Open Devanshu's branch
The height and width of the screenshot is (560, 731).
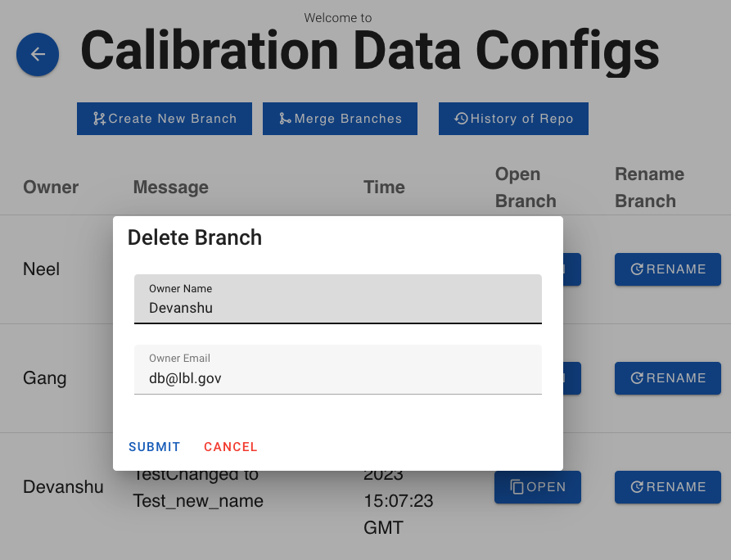(x=538, y=487)
